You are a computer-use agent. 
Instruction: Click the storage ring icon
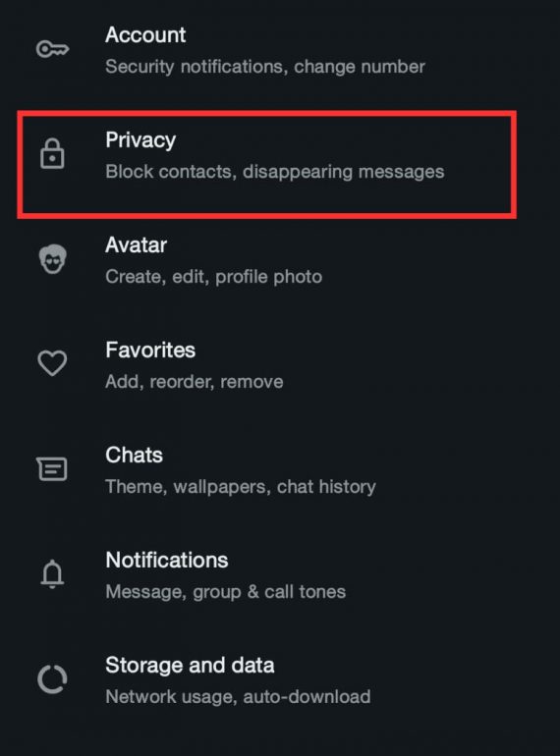tap(52, 678)
